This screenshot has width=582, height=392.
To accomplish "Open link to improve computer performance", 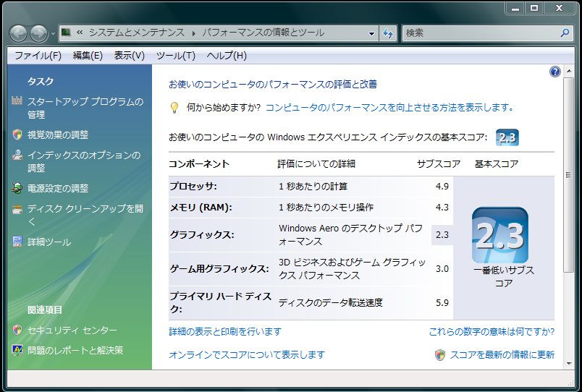I will coord(389,107).
